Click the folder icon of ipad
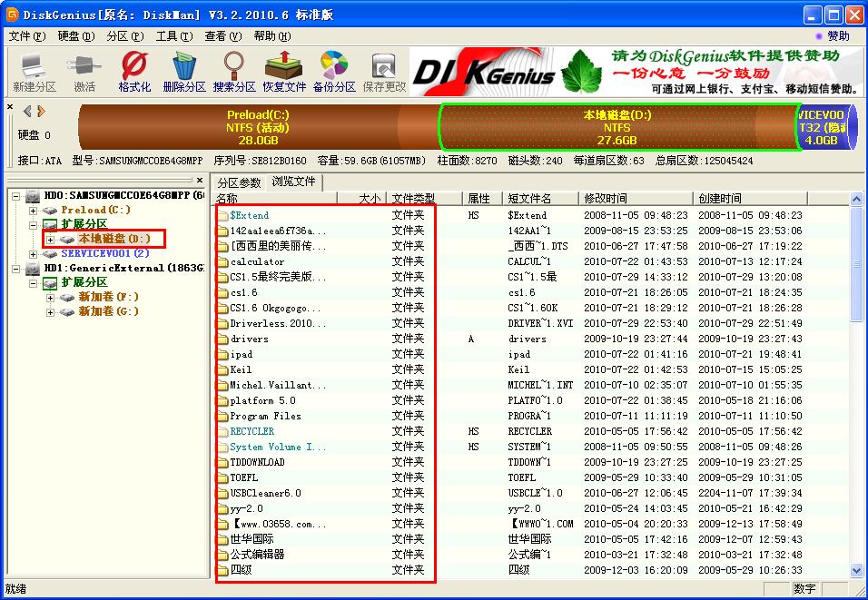The image size is (868, 600). (x=222, y=354)
